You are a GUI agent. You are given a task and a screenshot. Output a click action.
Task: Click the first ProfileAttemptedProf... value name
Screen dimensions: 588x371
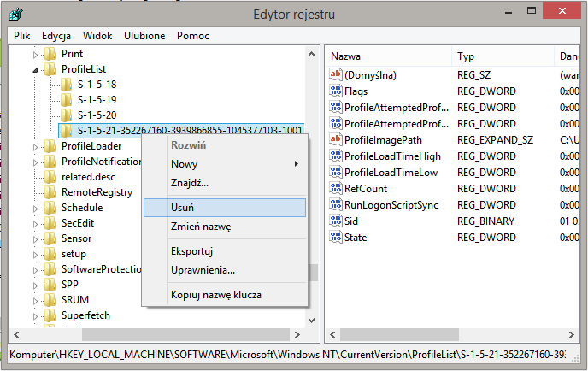397,108
